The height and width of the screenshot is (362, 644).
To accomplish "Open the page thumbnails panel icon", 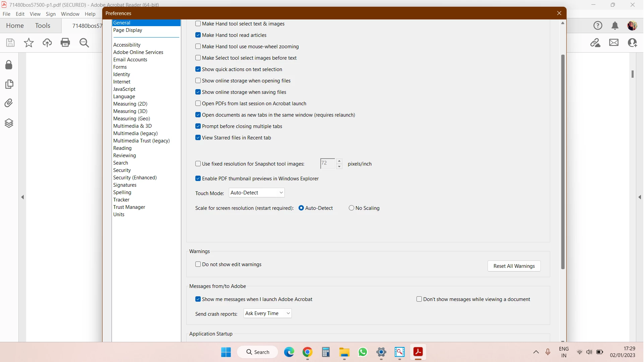I will click(9, 84).
